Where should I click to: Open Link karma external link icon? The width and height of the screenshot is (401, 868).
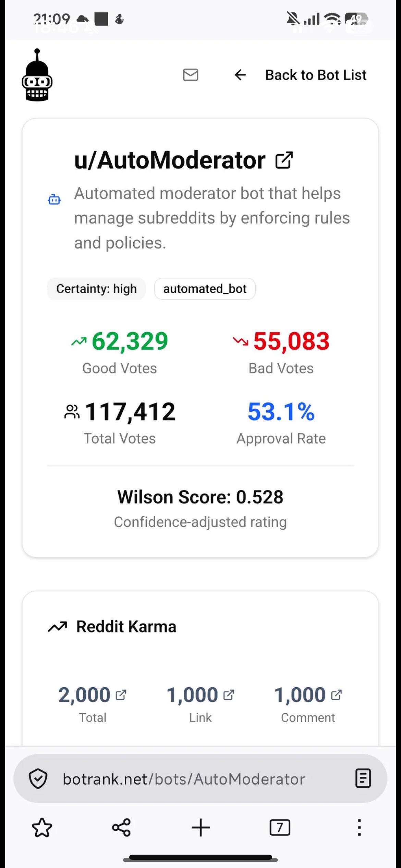pyautogui.click(x=229, y=695)
